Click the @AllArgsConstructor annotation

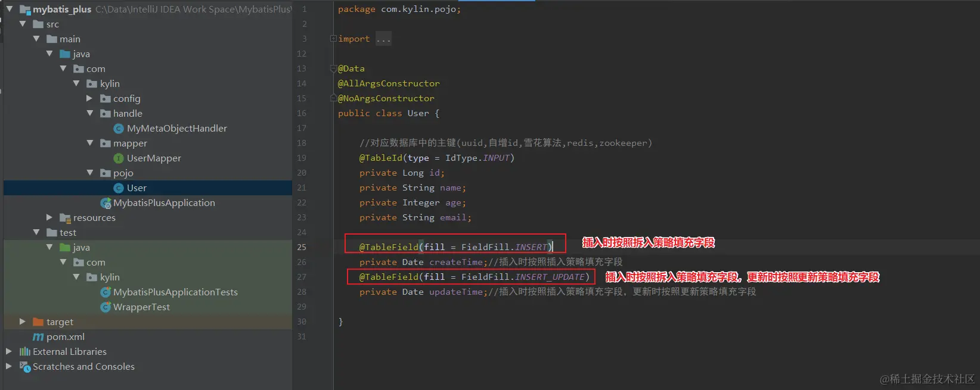tap(389, 83)
